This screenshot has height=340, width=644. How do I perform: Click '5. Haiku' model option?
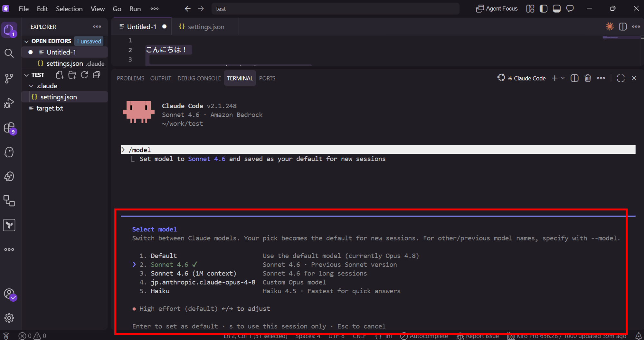coord(155,291)
